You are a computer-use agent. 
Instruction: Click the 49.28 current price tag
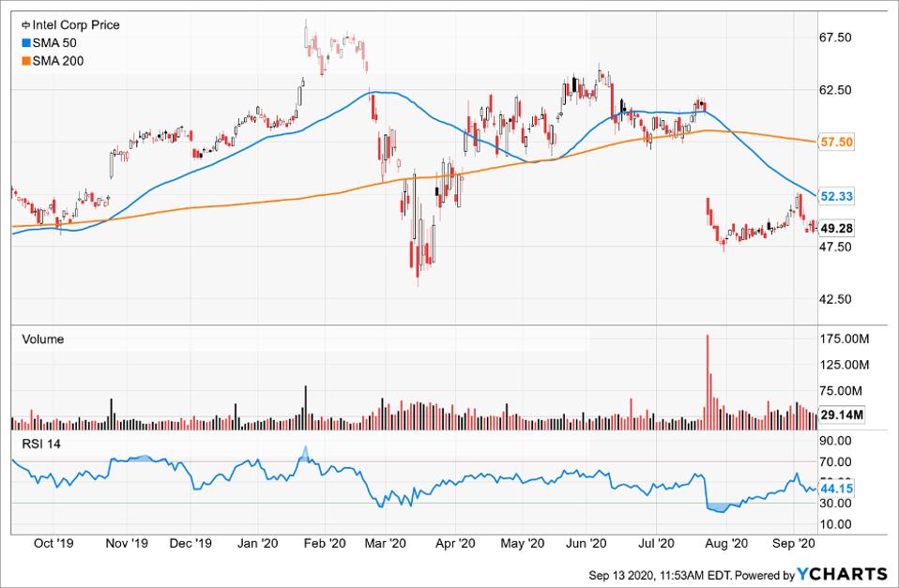click(835, 228)
